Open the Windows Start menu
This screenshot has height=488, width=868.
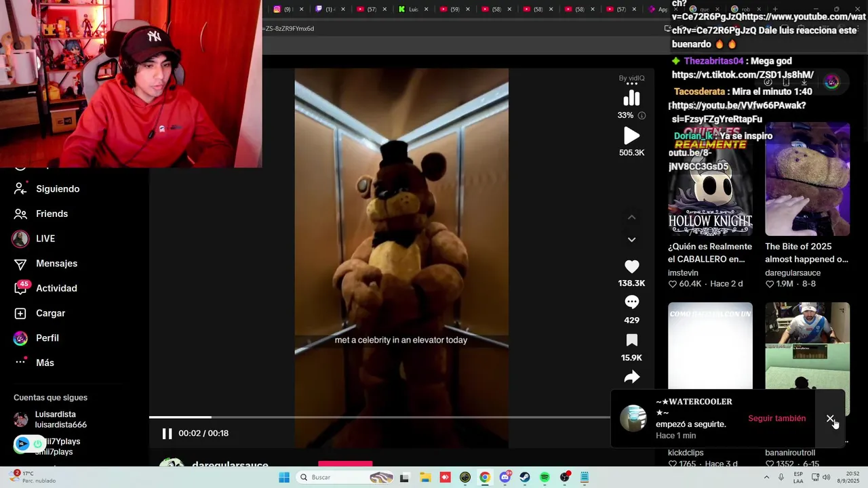click(x=284, y=477)
